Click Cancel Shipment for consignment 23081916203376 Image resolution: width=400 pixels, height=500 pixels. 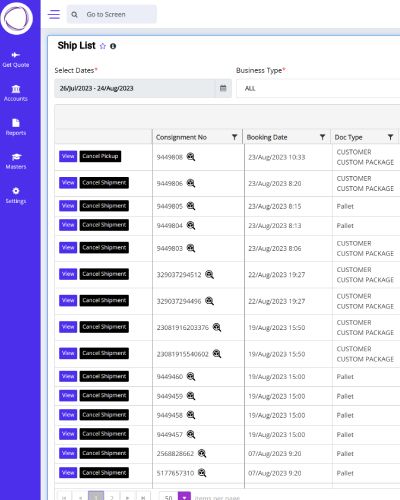point(104,327)
